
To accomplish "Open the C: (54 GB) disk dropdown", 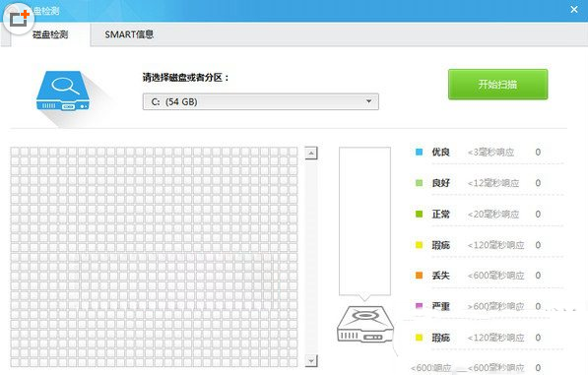I will [x=261, y=101].
